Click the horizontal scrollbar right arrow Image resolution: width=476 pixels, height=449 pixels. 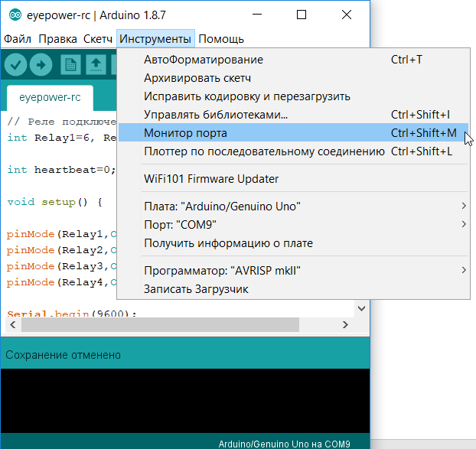(x=345, y=325)
